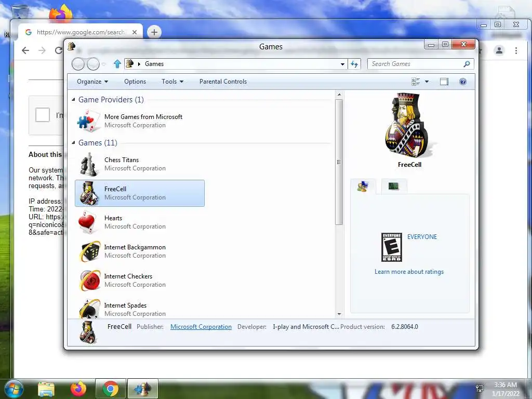Select Chess Titans label

point(122,160)
